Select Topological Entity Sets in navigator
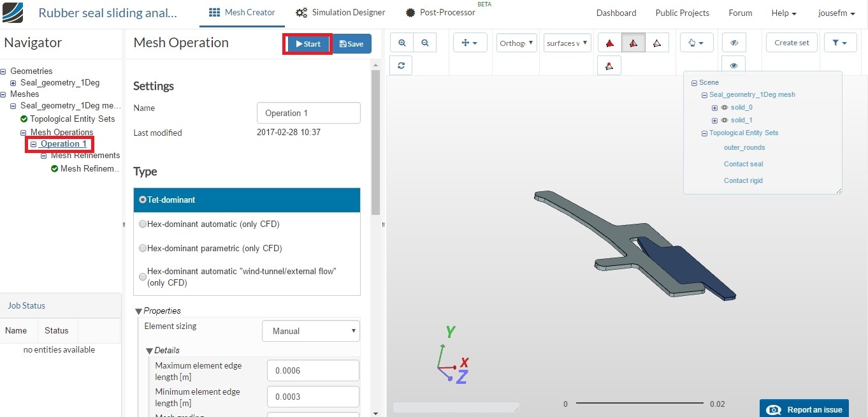Screen dimensions: 868x417 coord(72,119)
